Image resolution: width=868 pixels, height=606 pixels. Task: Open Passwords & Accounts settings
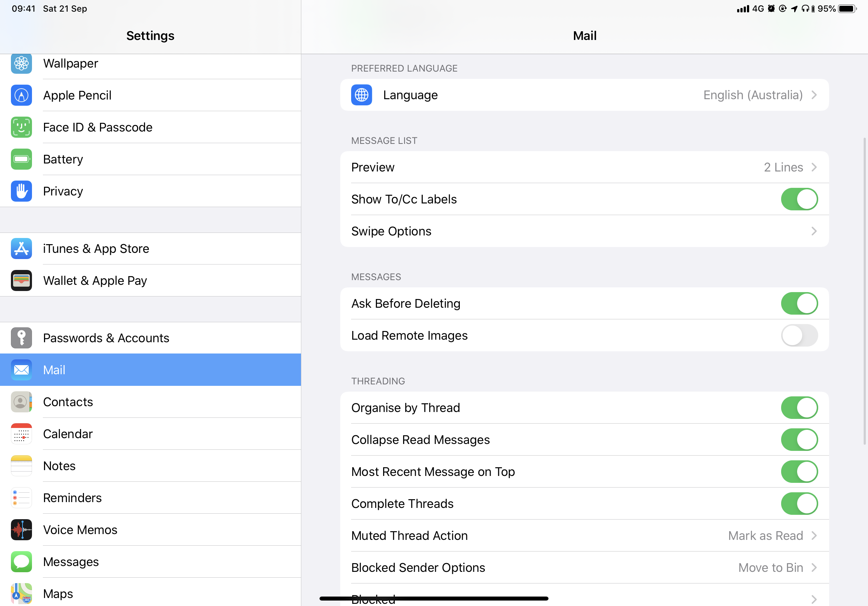pos(150,338)
